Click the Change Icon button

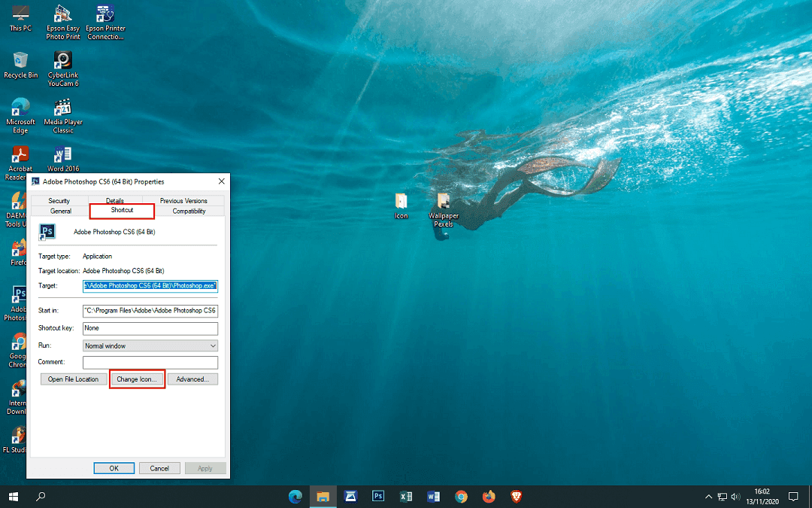click(137, 379)
